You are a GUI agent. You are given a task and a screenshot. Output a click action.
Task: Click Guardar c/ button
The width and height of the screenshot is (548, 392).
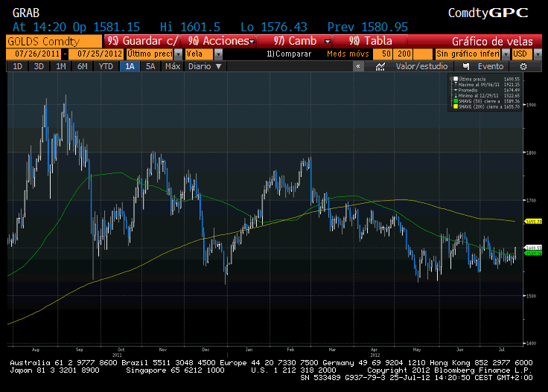click(x=142, y=41)
